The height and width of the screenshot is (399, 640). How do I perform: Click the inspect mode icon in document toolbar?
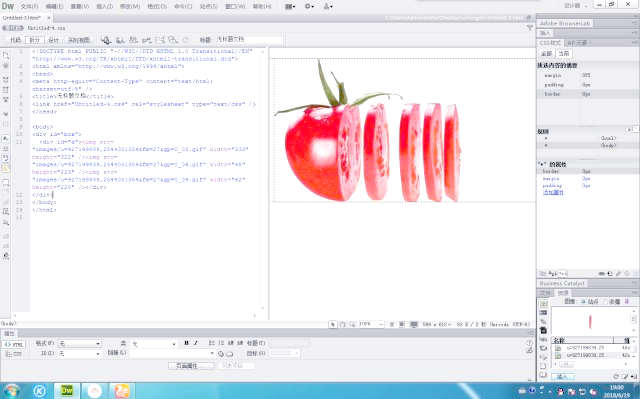[x=106, y=40]
